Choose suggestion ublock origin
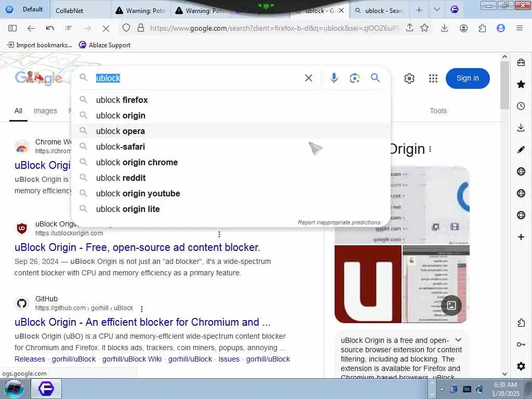 (x=231, y=115)
